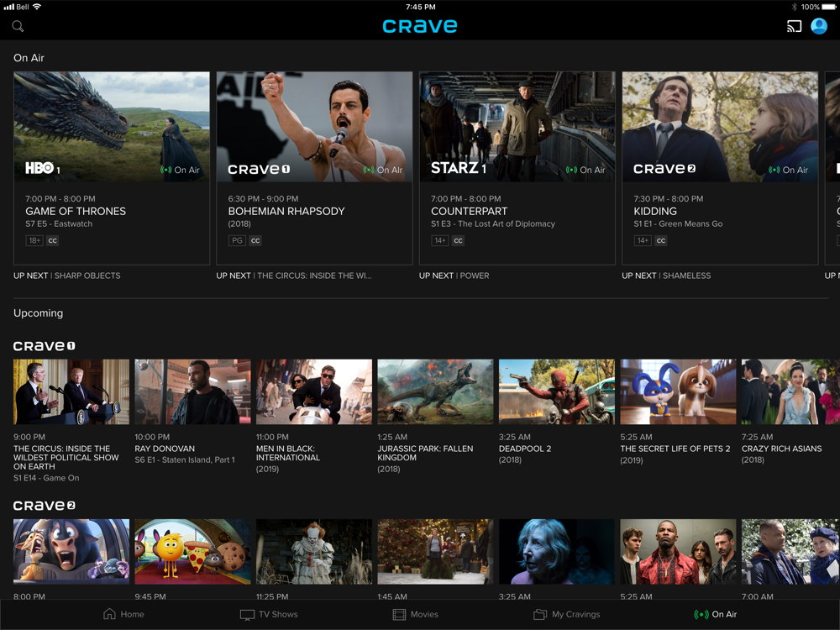Tap the CC badge on Kidding
Image resolution: width=840 pixels, height=630 pixels.
click(x=661, y=240)
